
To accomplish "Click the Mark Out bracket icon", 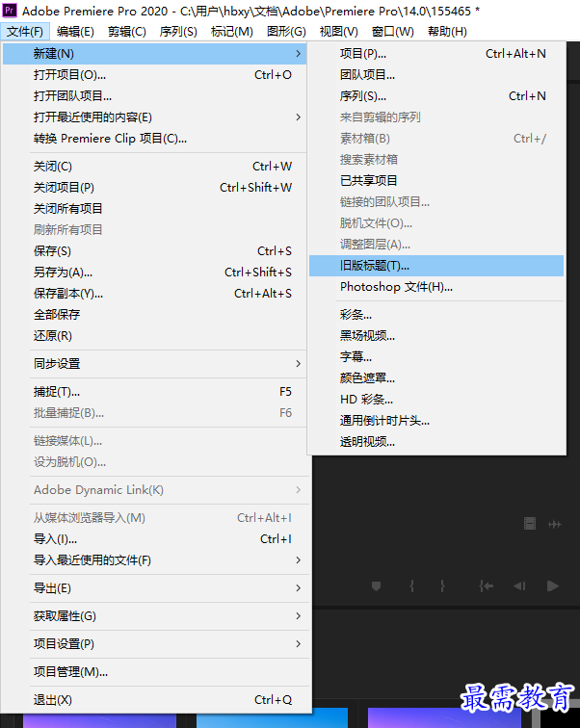I will (x=442, y=586).
